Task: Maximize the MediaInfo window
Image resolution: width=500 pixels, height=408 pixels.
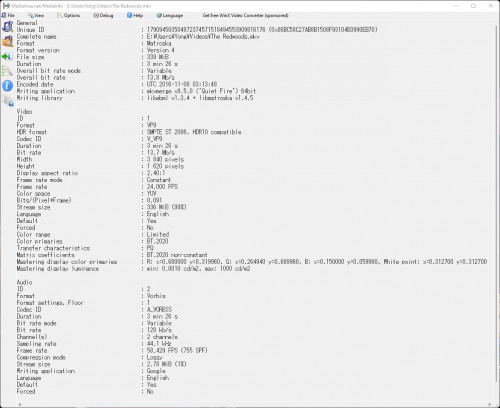Action: coord(473,6)
